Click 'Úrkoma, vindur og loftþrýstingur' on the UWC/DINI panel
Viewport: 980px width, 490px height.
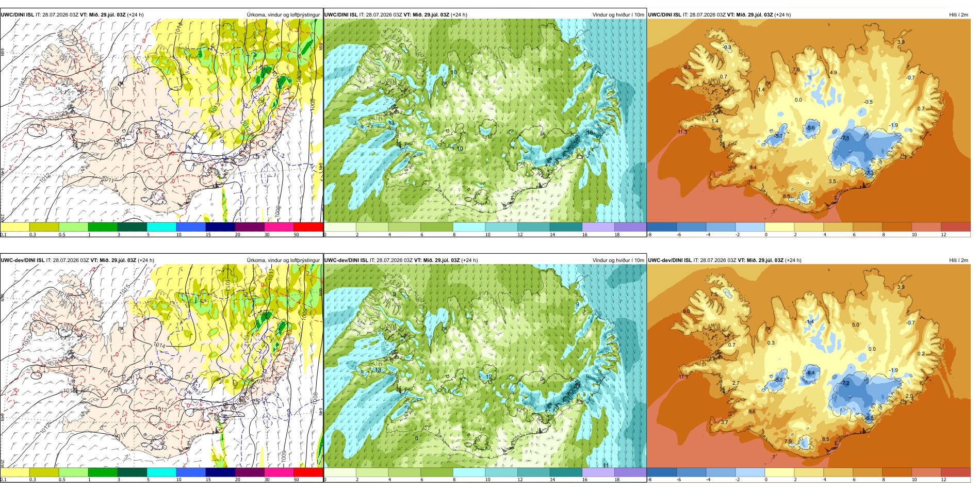(x=283, y=15)
